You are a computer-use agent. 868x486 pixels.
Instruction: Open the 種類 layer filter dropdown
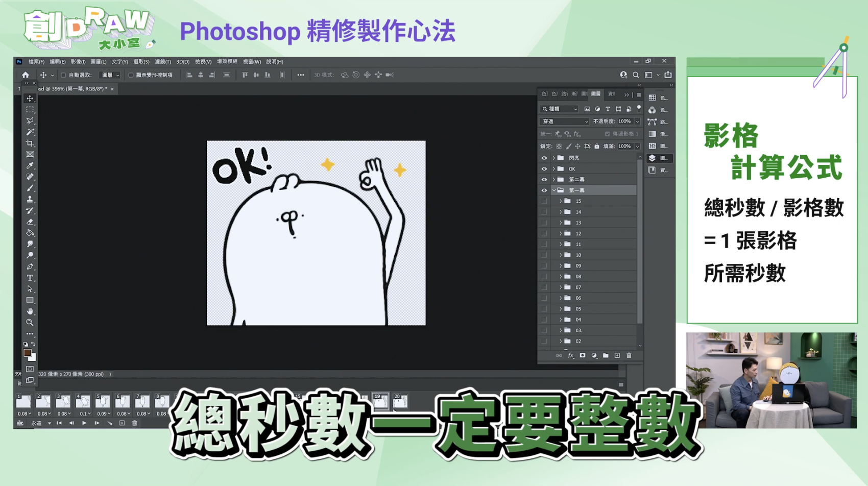pos(560,109)
